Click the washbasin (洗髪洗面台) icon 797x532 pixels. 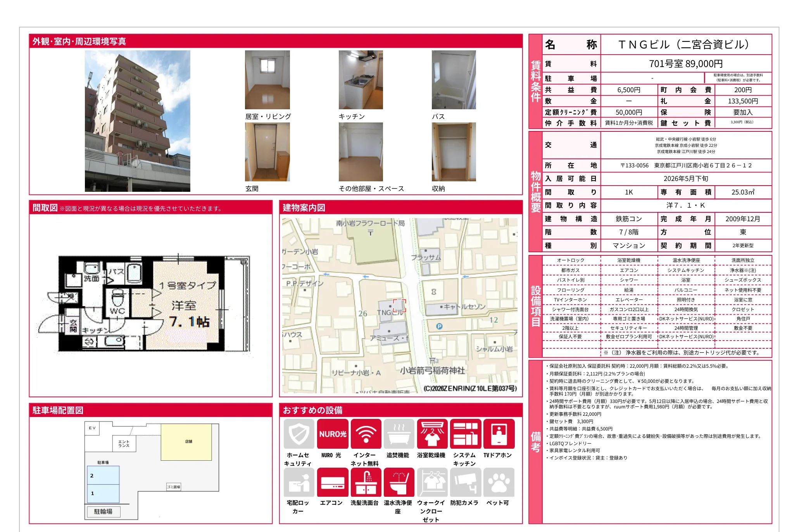pyautogui.click(x=366, y=482)
